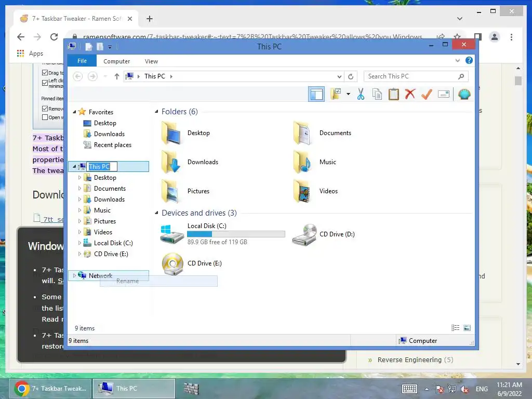Select the Music folder icon in content pane
Image resolution: width=532 pixels, height=399 pixels.
click(x=302, y=162)
